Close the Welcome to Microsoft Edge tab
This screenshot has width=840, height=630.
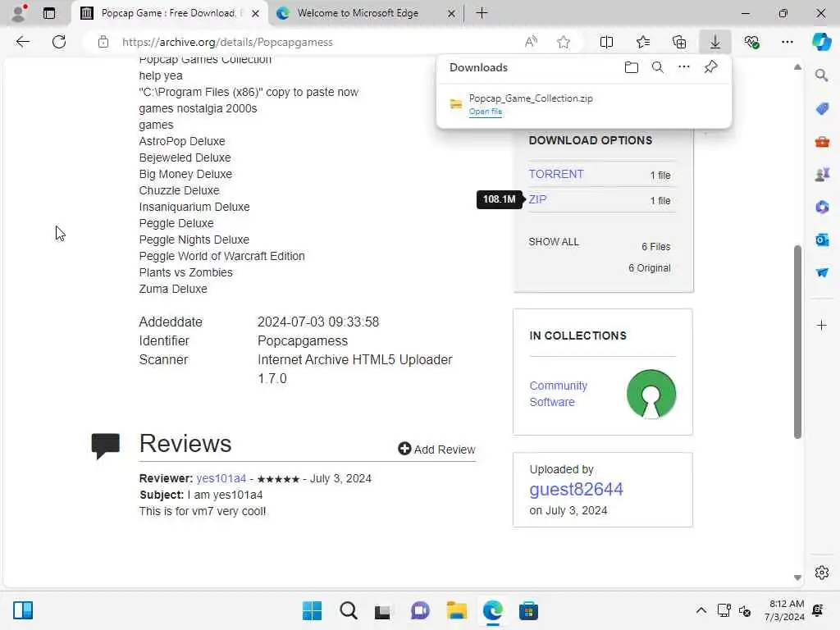[452, 13]
